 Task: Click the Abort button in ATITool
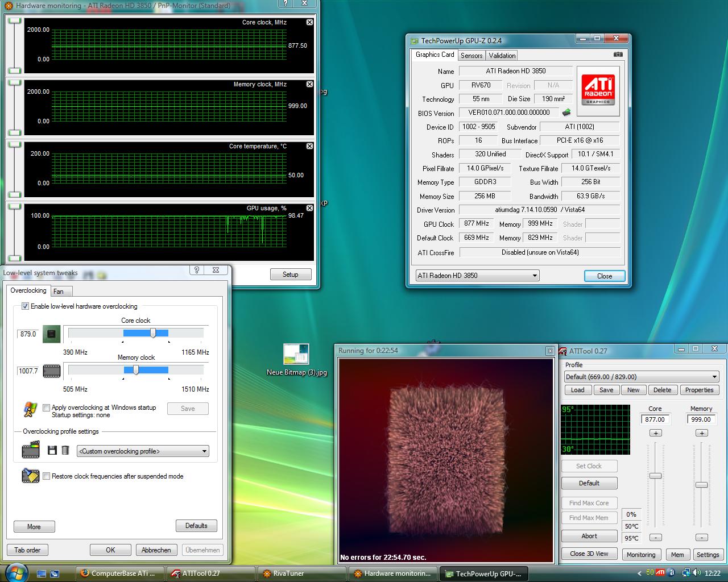tap(589, 536)
